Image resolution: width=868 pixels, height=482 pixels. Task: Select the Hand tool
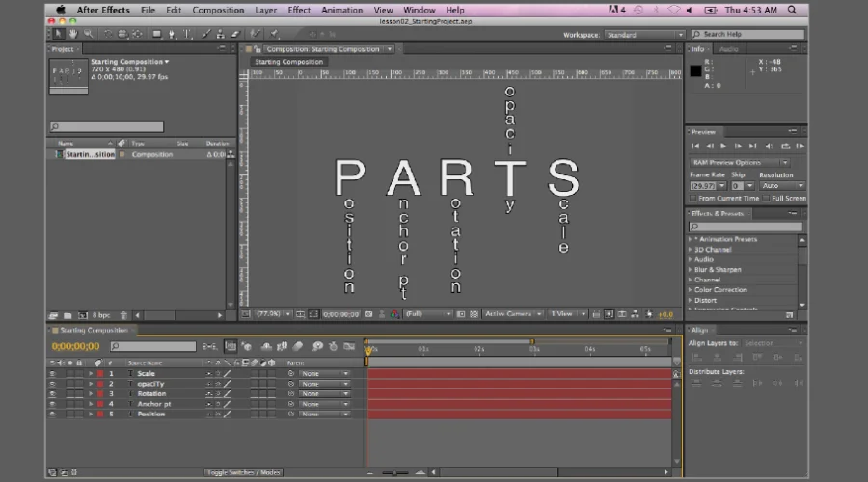73,35
